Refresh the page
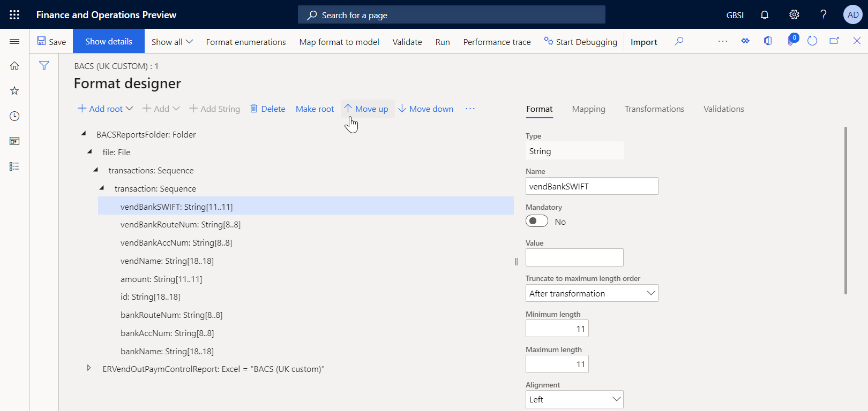This screenshot has height=411, width=868. click(x=812, y=41)
